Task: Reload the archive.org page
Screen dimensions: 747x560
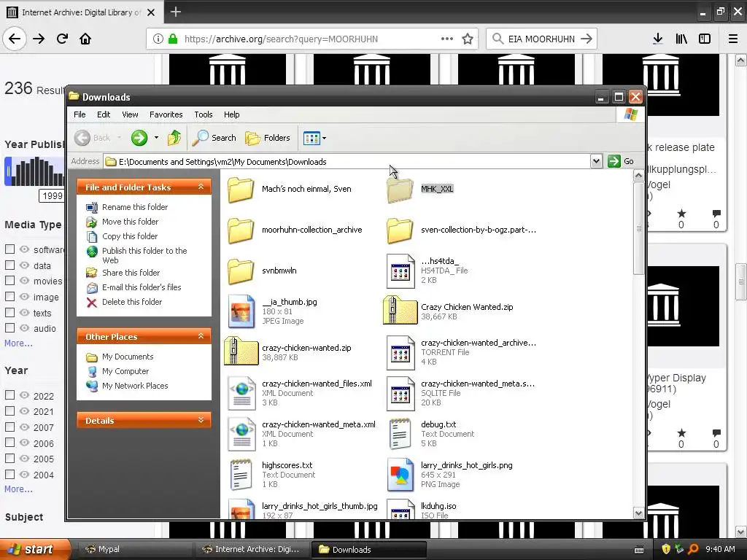Action: 62,39
